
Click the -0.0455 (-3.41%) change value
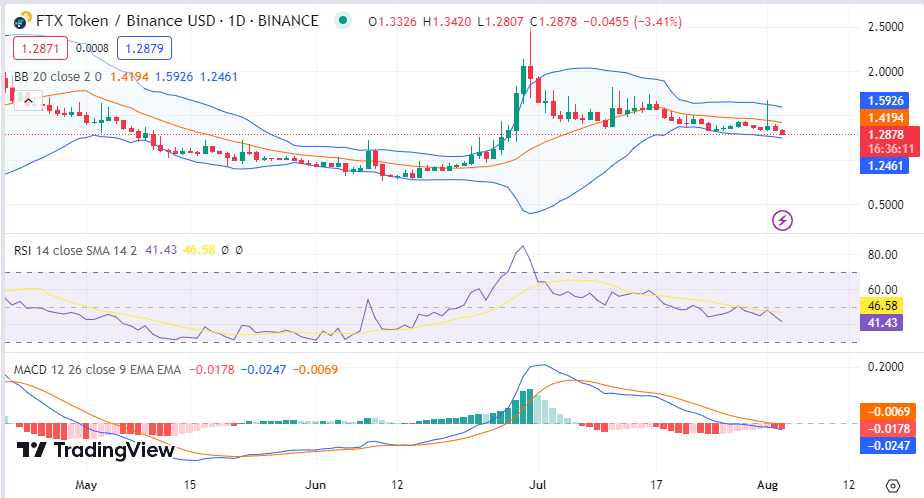click(633, 22)
